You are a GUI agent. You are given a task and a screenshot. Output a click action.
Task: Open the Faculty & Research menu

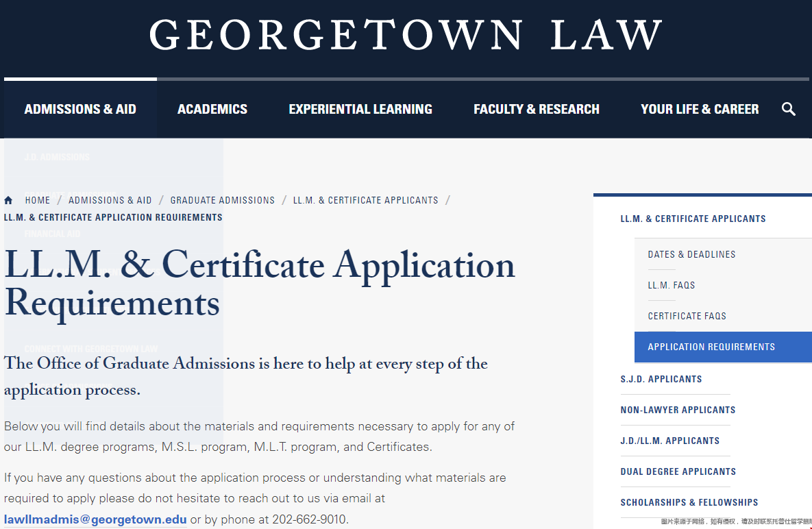[537, 109]
